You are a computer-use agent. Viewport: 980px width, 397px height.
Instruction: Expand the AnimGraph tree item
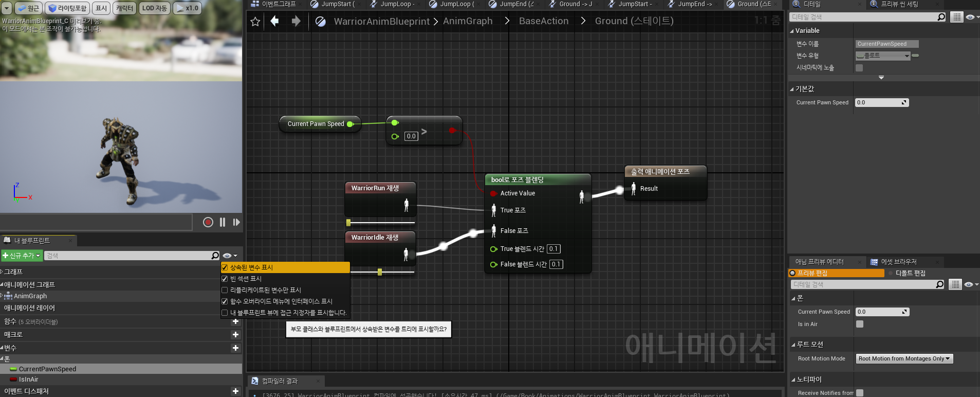(2, 296)
